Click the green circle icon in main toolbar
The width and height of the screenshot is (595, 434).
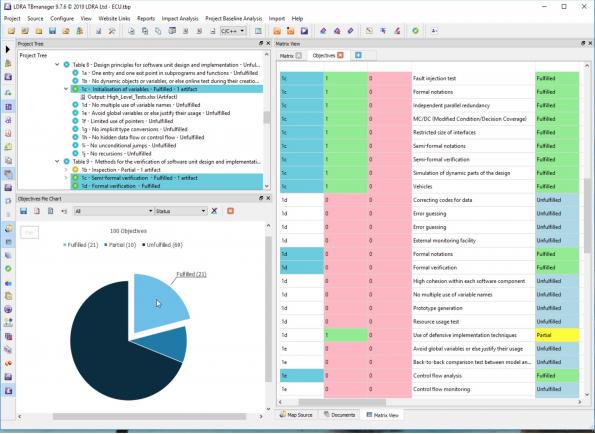416,31
